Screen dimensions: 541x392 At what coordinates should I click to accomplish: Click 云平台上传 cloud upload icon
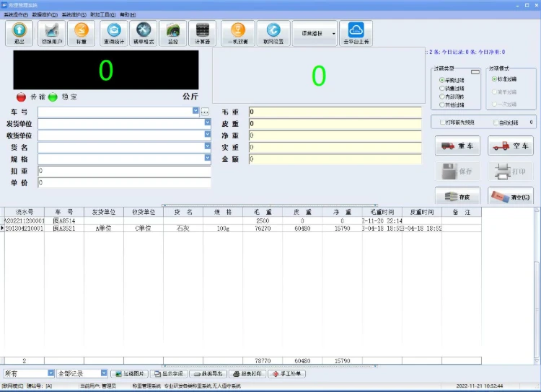pyautogui.click(x=356, y=33)
